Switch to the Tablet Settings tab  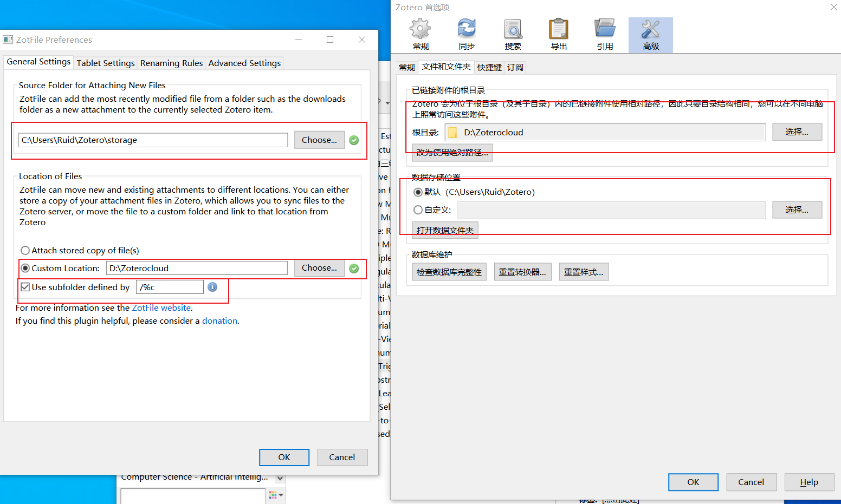coord(106,63)
